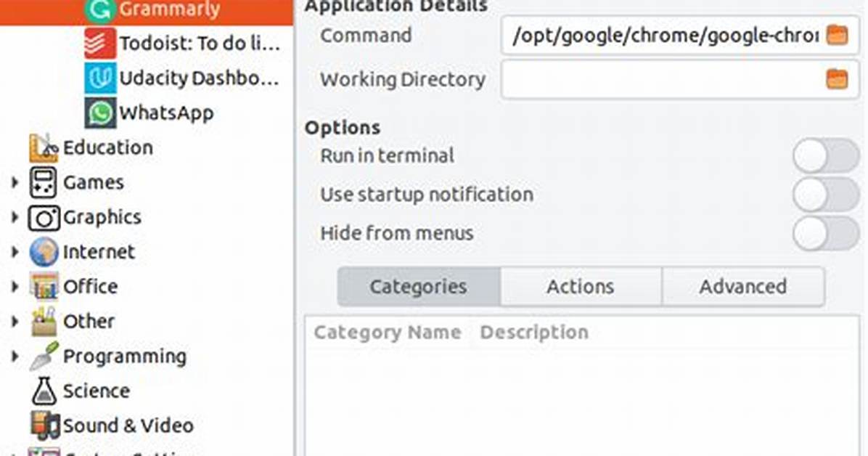Open the Graphics category icon

coord(44,218)
